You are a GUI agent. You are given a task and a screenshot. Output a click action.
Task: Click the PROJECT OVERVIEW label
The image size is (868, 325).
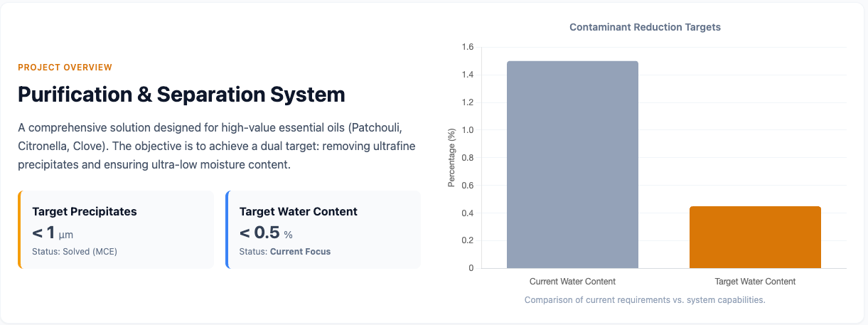point(65,68)
